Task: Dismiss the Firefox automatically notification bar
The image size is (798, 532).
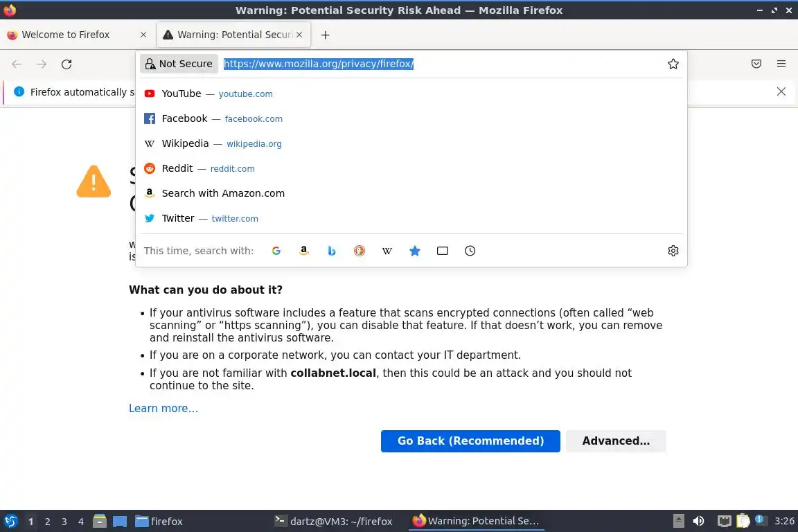Action: [x=781, y=91]
